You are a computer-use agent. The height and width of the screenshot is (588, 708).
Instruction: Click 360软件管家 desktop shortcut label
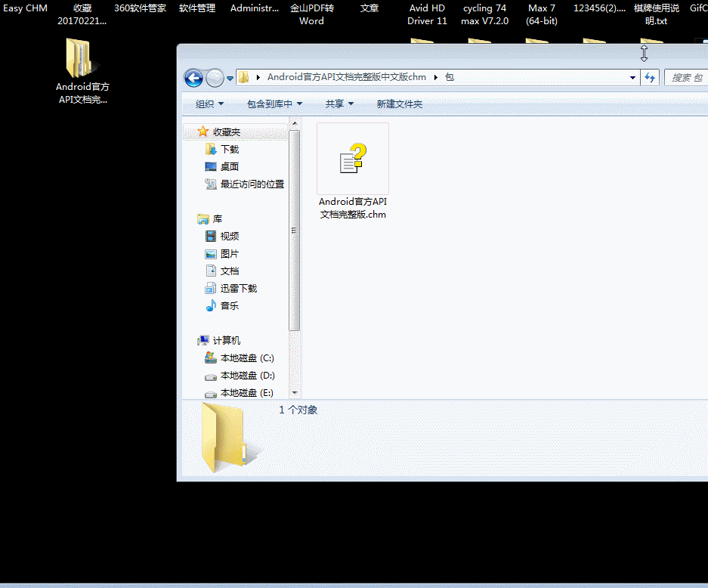tap(140, 8)
